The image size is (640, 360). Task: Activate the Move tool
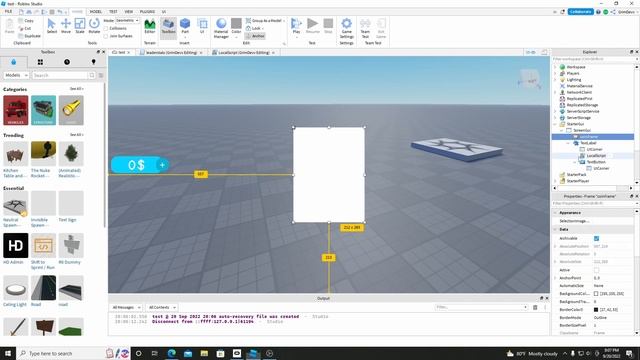[x=66, y=26]
